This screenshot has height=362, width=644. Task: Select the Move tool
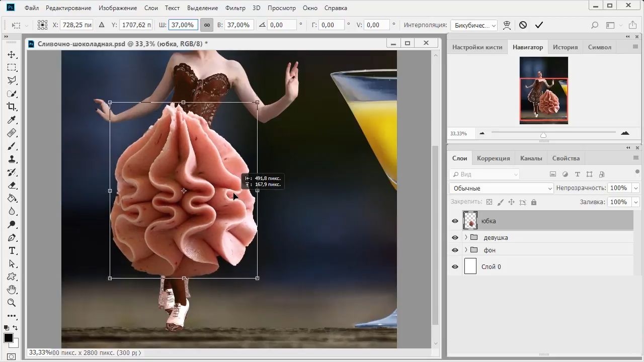[x=12, y=54]
